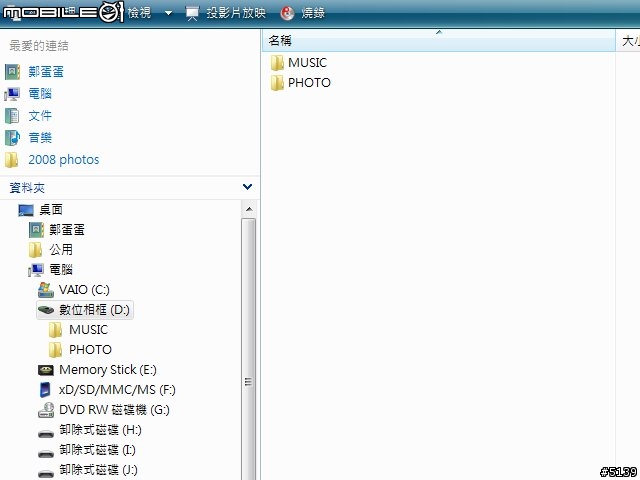640x480 pixels.
Task: Click PHOTO folder icon in the tree
Action: pyautogui.click(x=55, y=350)
